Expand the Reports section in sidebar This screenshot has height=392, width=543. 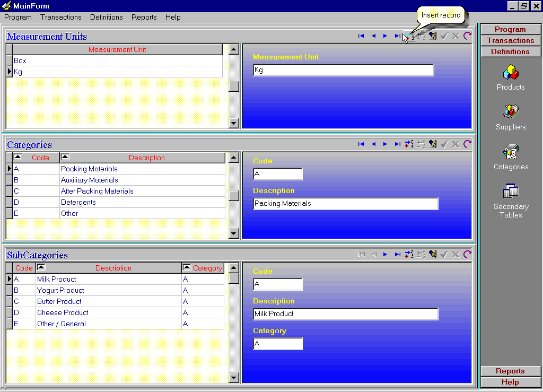click(x=510, y=371)
